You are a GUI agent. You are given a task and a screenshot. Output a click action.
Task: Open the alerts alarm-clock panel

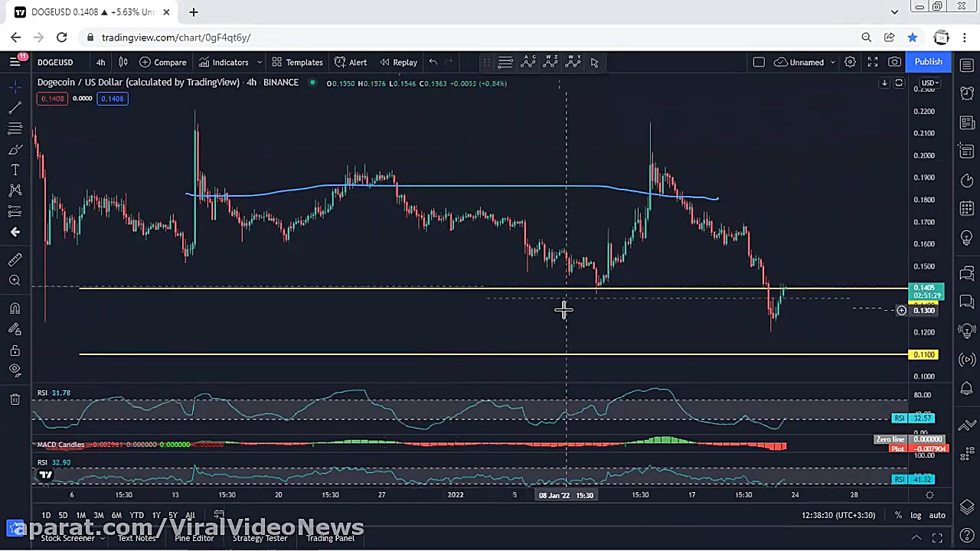pos(967,93)
